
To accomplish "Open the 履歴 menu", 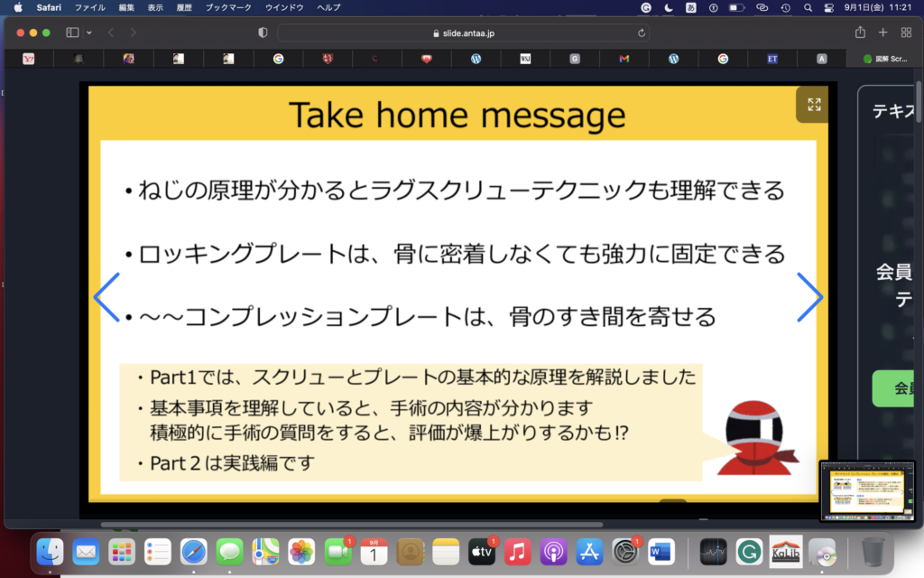I will coord(183,7).
